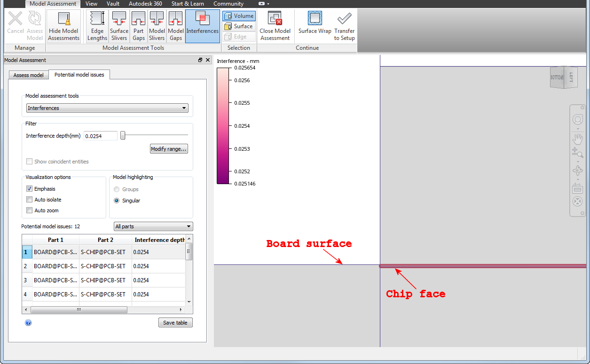Click the interference color legend bar
The width and height of the screenshot is (590, 364).
coord(223,125)
